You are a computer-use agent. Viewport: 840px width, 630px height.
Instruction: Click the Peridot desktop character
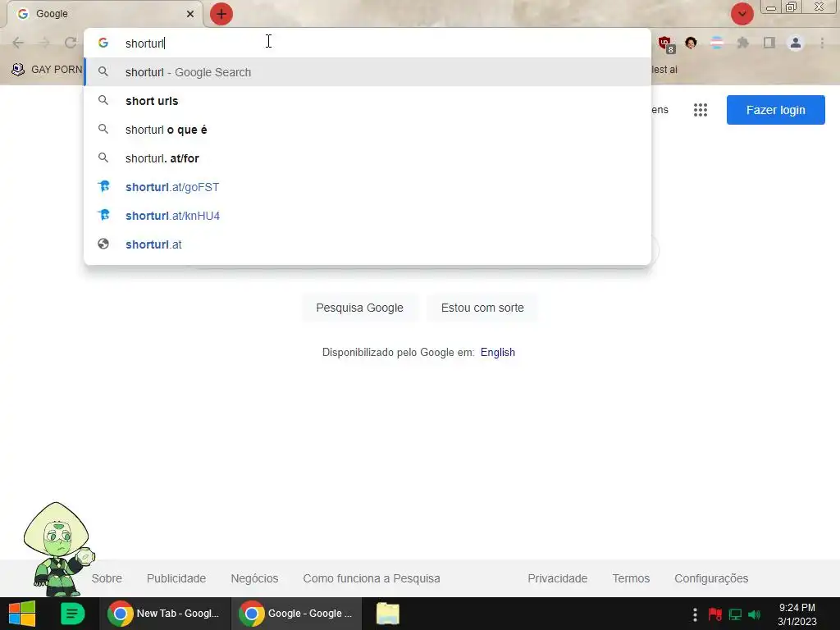pyautogui.click(x=57, y=550)
